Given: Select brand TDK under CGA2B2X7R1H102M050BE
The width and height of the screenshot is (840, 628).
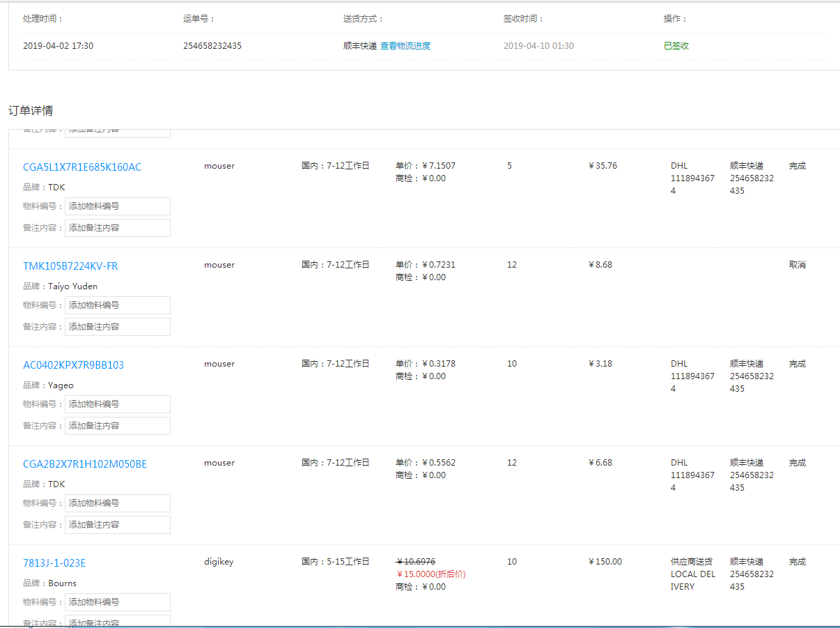Looking at the screenshot, I should (x=56, y=484).
